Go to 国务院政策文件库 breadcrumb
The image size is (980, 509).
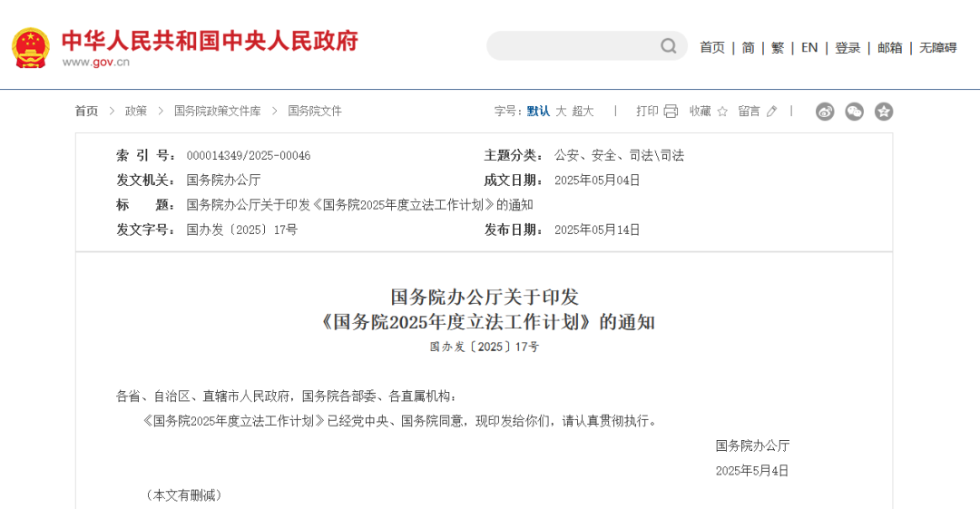point(218,111)
